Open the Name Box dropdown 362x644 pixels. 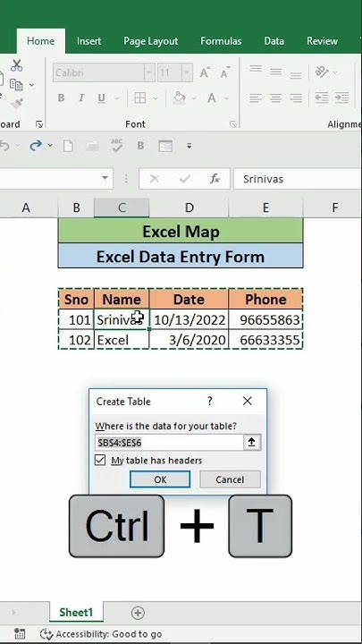click(x=105, y=178)
